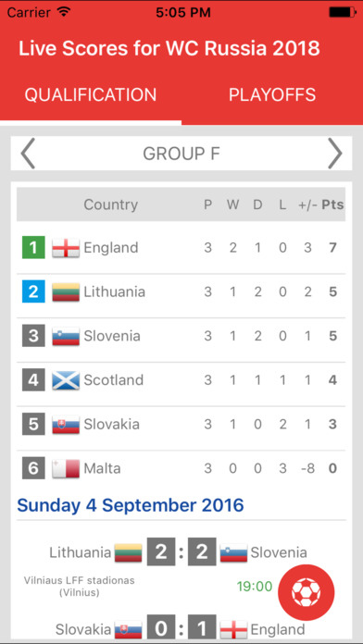Advance to next group with right chevron
The width and height of the screenshot is (363, 644).
(x=335, y=154)
